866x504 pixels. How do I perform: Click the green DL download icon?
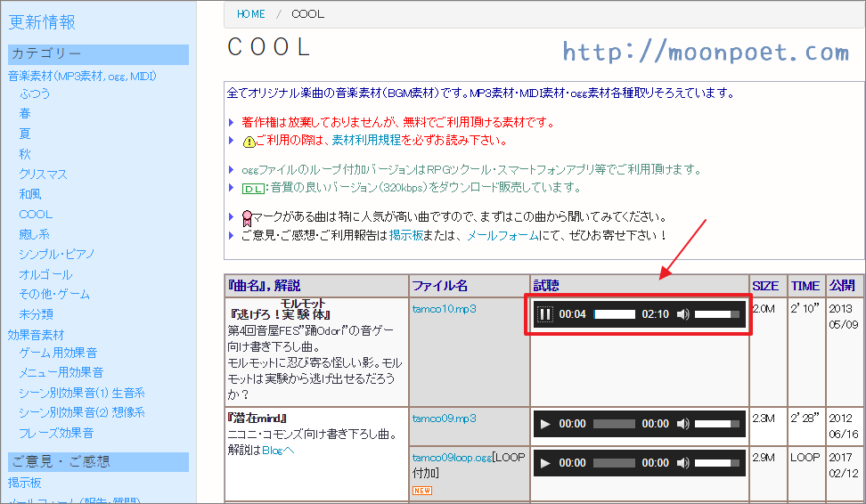coord(253,188)
